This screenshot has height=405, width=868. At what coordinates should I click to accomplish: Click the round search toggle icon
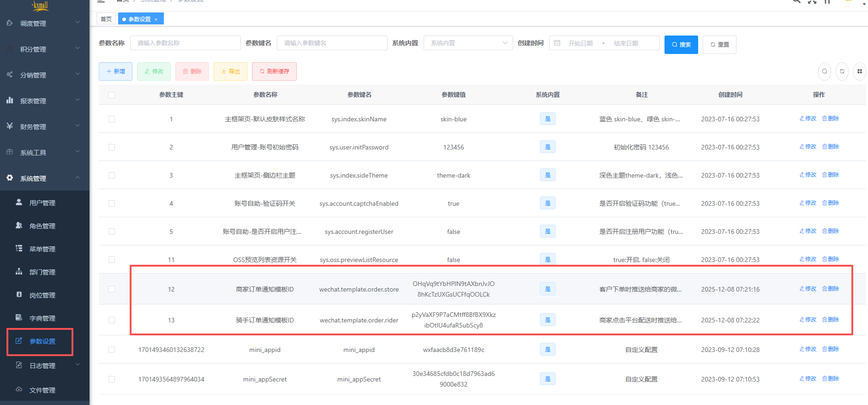coord(824,71)
